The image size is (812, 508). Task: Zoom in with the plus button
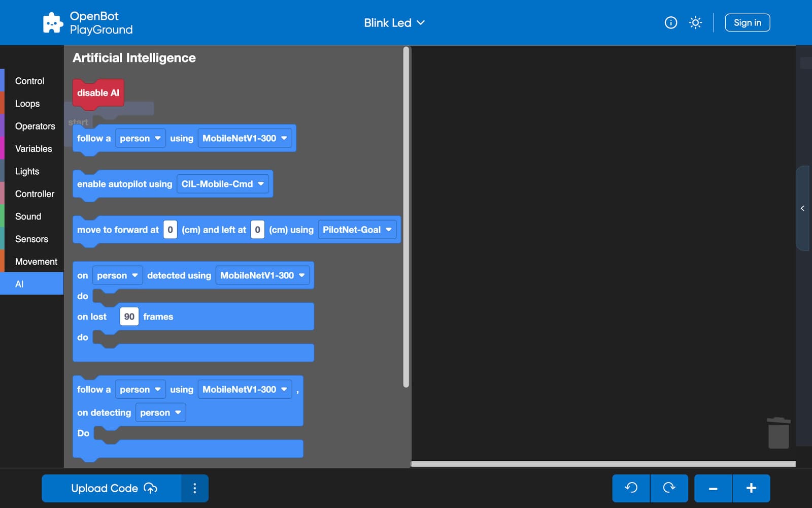752,488
